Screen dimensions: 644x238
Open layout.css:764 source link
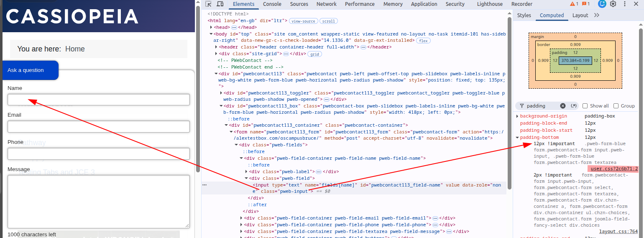click(618, 231)
